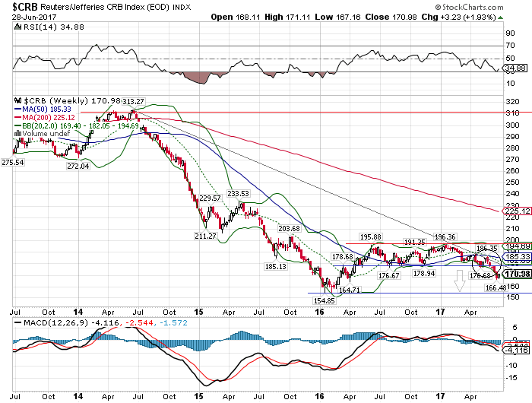Click the MA(200) 225.12 legend entry
Image resolution: width=532 pixels, height=403 pixels.
[44, 117]
